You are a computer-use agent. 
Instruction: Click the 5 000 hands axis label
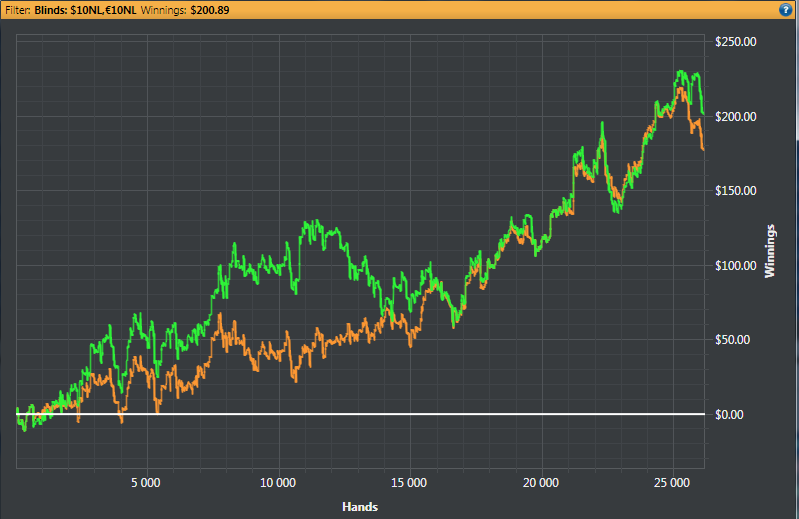tap(146, 483)
